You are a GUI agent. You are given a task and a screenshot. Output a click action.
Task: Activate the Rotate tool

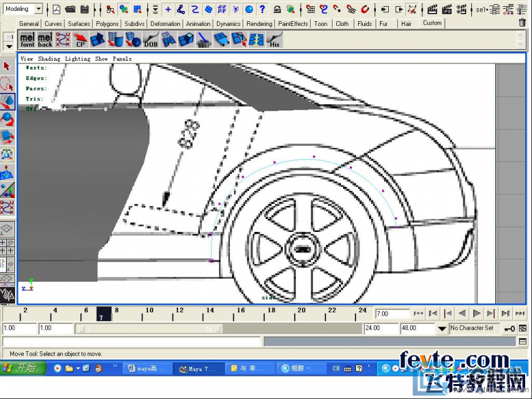point(7,119)
